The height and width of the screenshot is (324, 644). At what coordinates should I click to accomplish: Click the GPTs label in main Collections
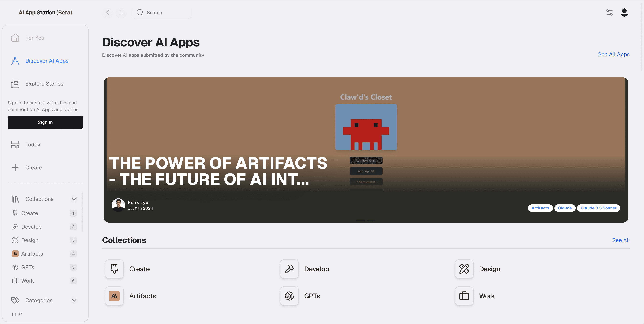click(x=312, y=296)
